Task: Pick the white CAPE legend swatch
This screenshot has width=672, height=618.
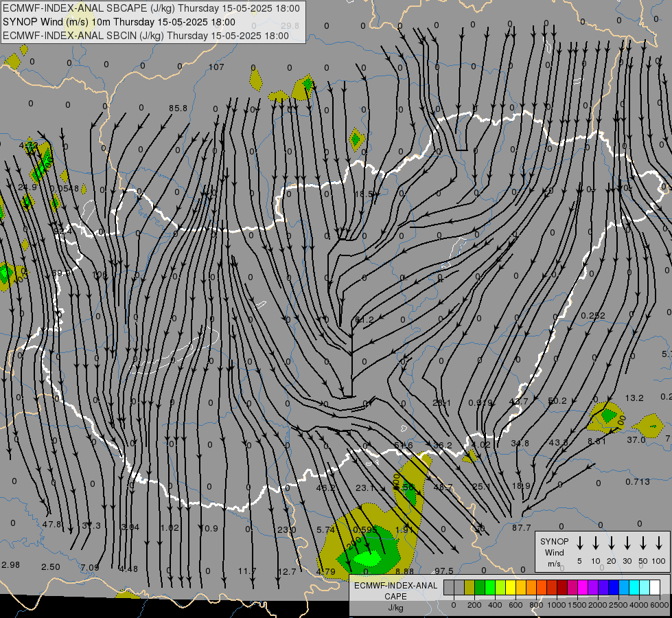Action: (x=654, y=587)
